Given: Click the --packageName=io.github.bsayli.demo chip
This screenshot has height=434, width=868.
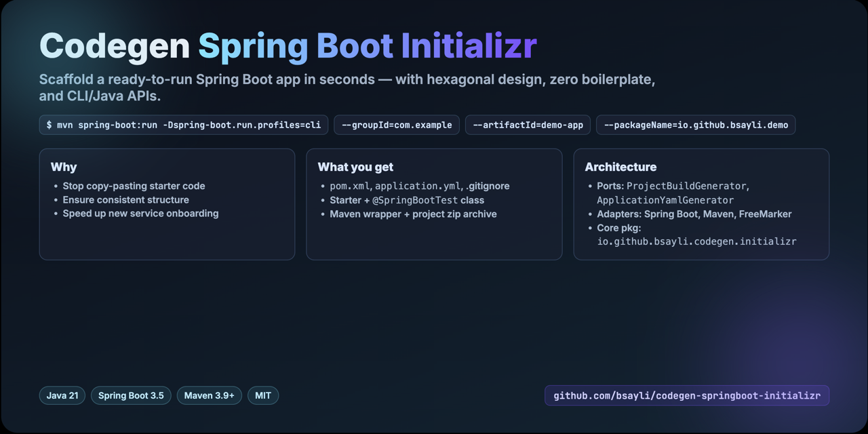Looking at the screenshot, I should pos(696,125).
